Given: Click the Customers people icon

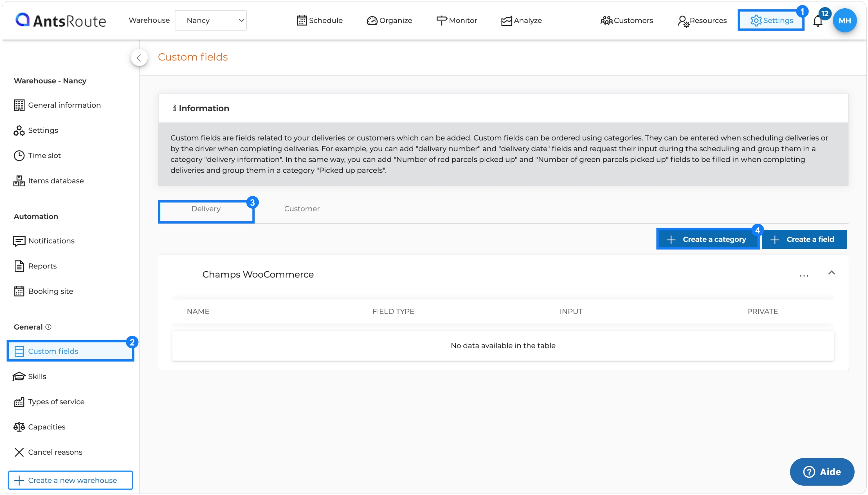Looking at the screenshot, I should click(x=606, y=21).
